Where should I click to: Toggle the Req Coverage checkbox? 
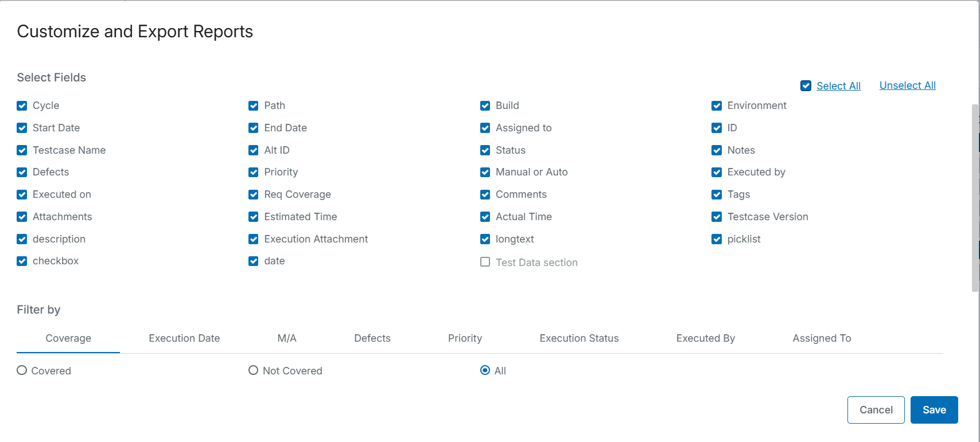(x=253, y=194)
